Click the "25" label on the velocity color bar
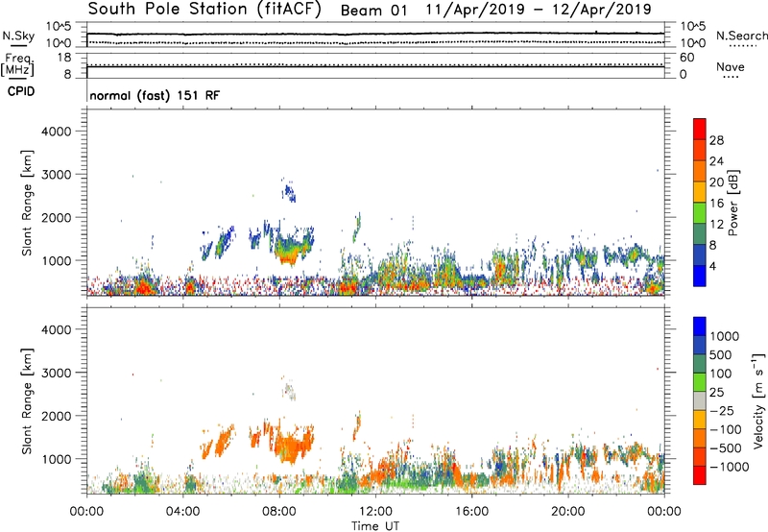768x532 pixels. coord(717,393)
